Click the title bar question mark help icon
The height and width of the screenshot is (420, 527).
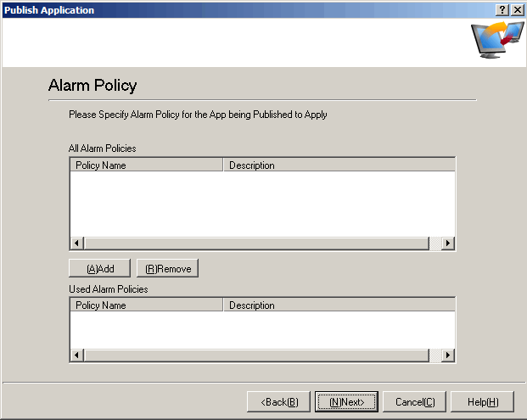pos(502,9)
